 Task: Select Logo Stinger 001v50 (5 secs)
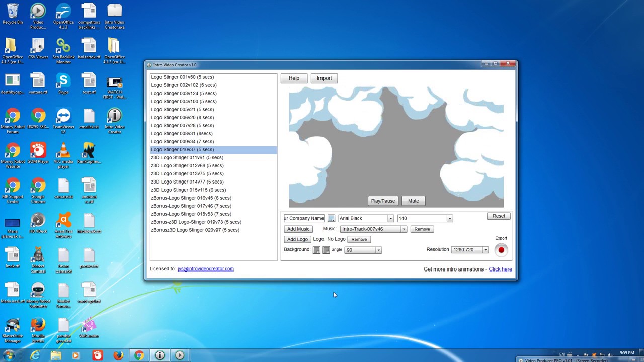coord(213,77)
